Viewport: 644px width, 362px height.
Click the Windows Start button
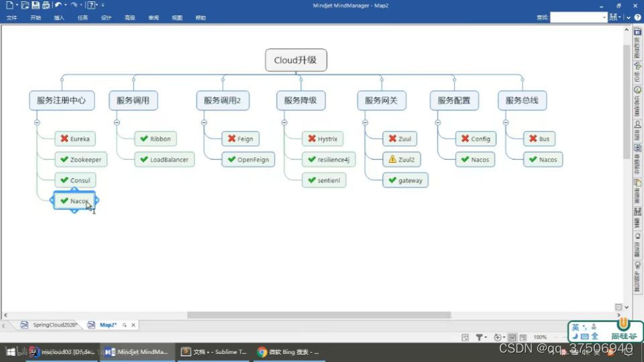point(11,352)
